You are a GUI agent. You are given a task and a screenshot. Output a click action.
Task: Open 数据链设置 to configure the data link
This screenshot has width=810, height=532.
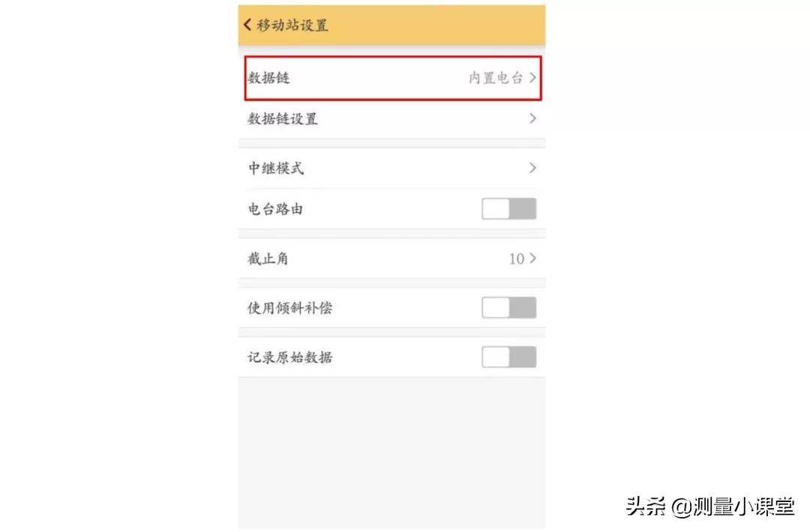tap(390, 118)
